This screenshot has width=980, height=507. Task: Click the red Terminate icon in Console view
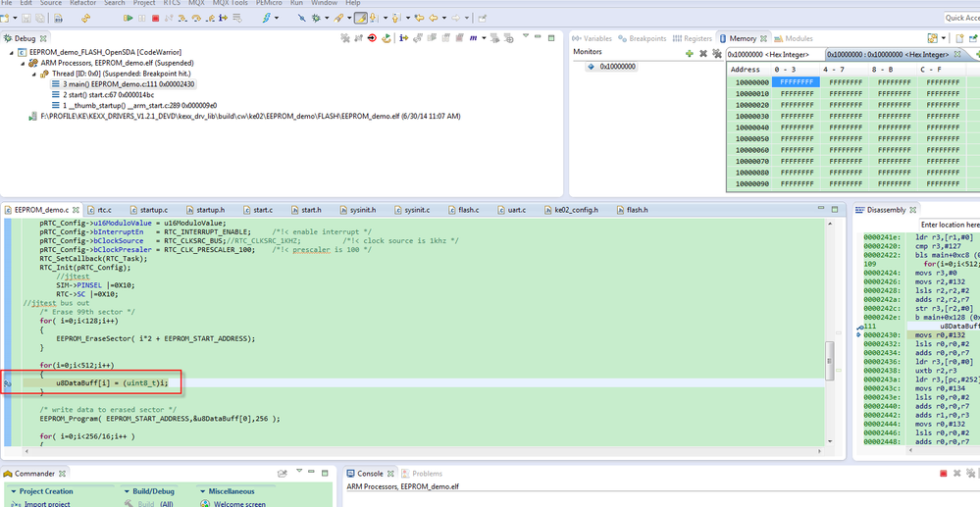(x=944, y=474)
